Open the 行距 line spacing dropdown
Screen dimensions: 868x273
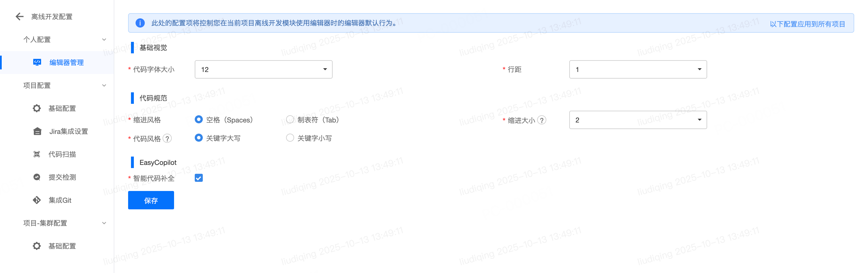point(638,69)
